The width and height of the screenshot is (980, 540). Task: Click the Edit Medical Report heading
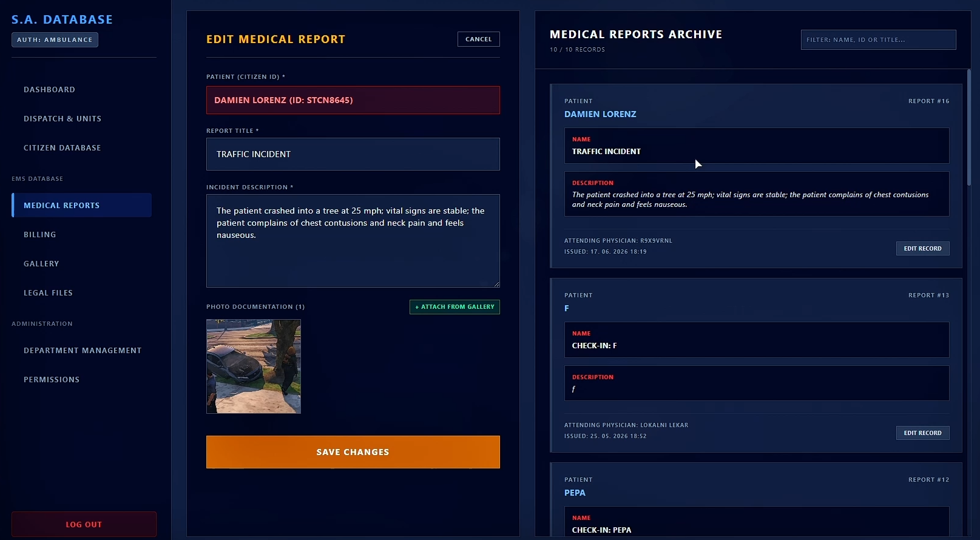tap(275, 39)
